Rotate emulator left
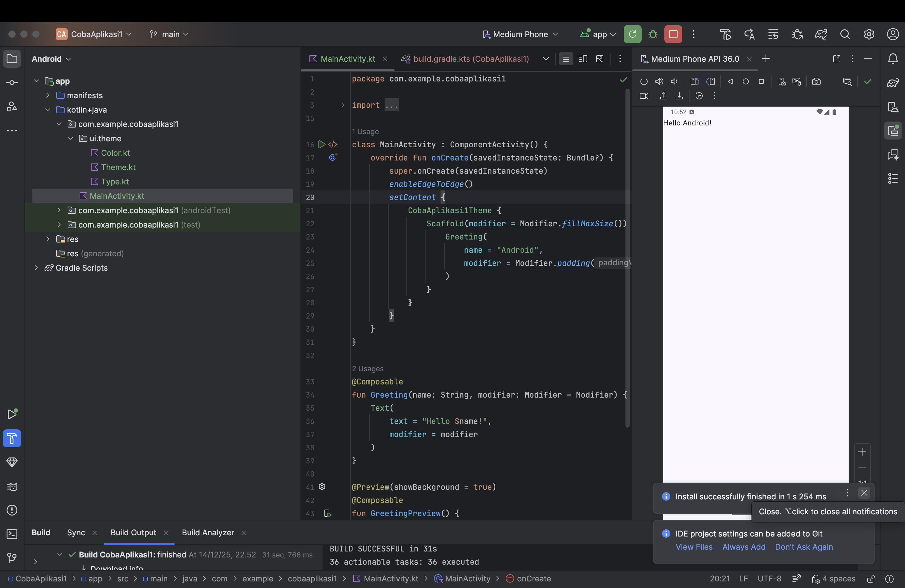 tap(694, 81)
